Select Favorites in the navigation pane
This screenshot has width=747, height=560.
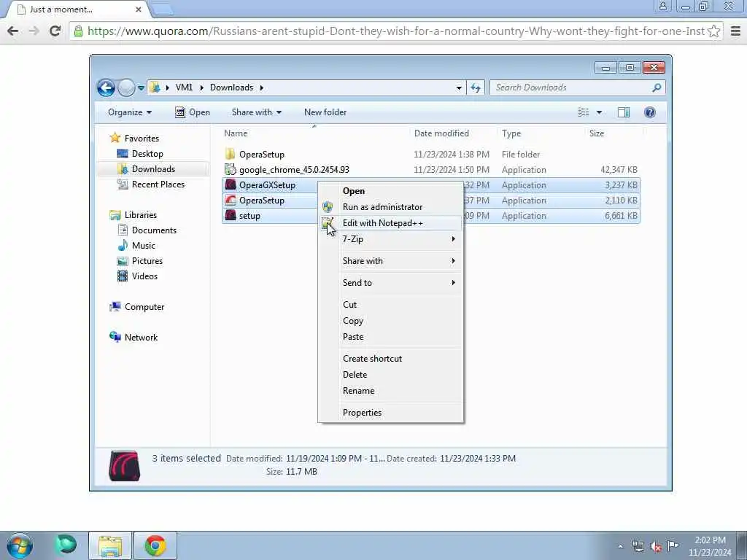[x=142, y=139]
